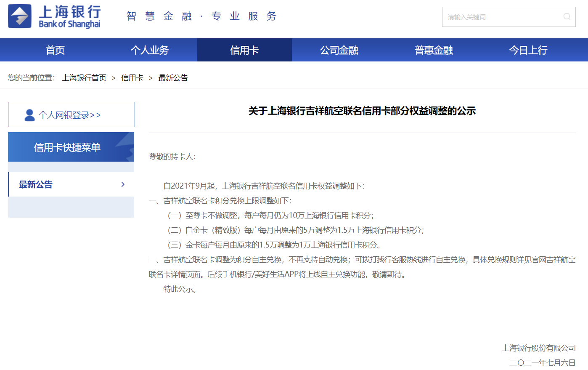Click the announcement title 关于上海银行吉祥航空联名信用卡部分权益调整的公示
588x370 pixels.
point(362,111)
